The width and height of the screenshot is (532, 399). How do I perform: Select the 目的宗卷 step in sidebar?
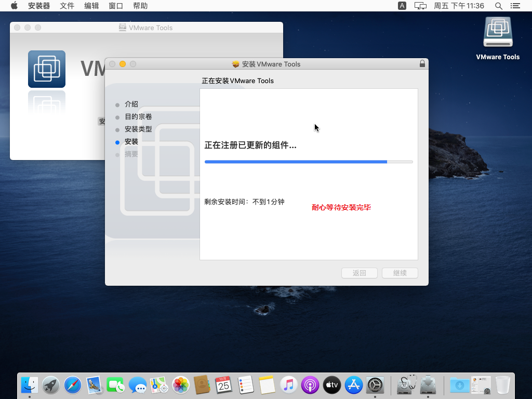(138, 117)
